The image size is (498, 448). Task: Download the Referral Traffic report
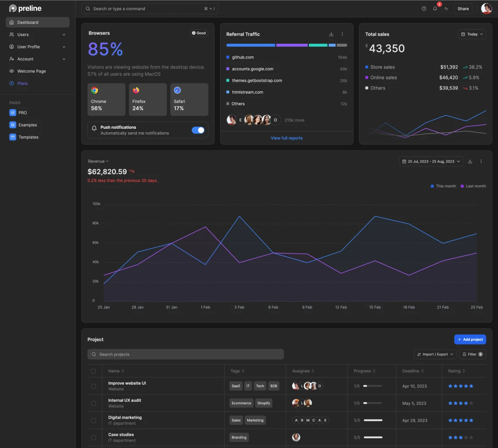pos(331,34)
